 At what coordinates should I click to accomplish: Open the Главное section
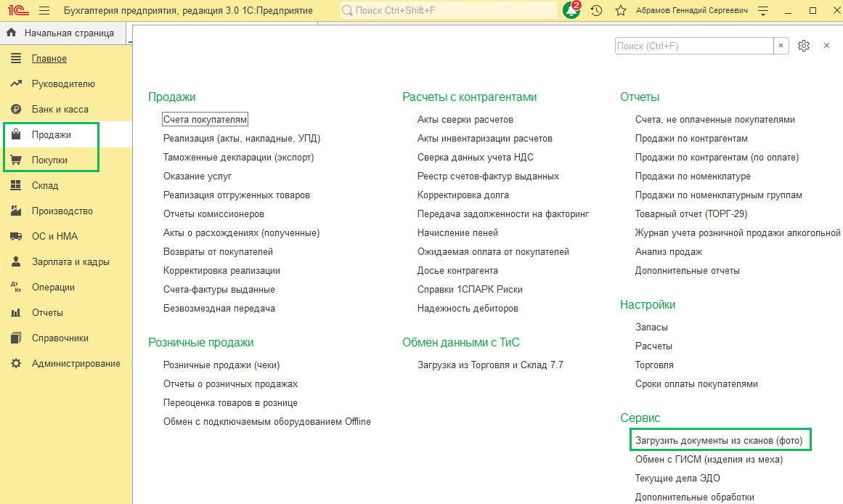(49, 58)
